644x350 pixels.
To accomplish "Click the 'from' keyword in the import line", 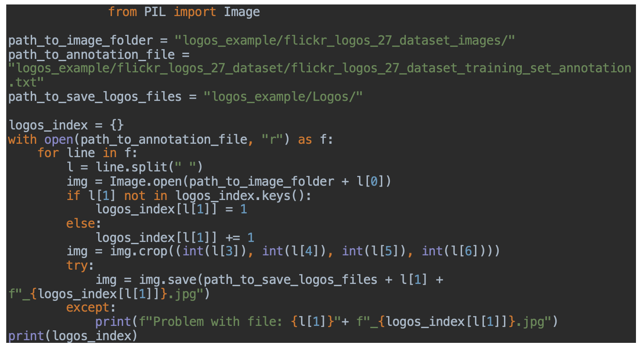I will pyautogui.click(x=122, y=12).
